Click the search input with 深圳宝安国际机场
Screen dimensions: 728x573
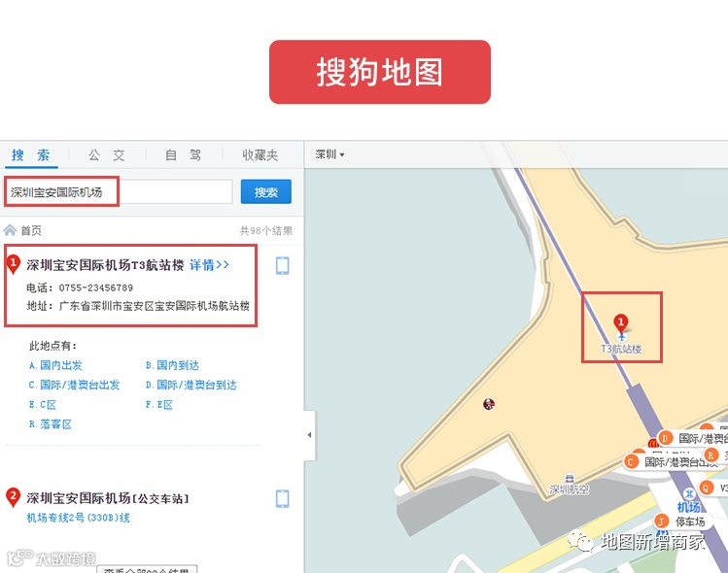coord(119,191)
